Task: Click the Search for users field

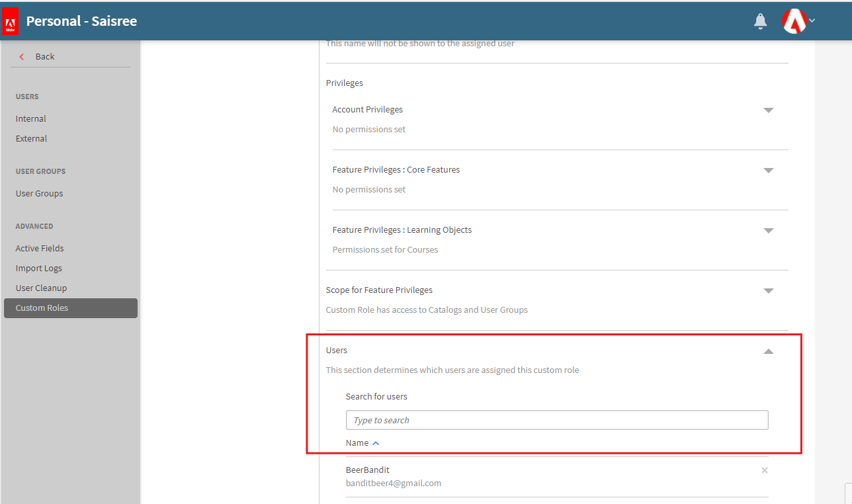Action: tap(556, 421)
